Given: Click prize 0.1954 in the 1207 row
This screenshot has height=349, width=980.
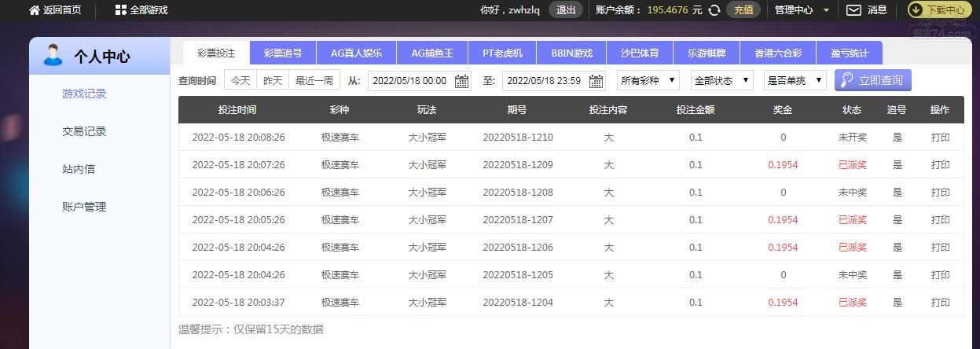Looking at the screenshot, I should click(783, 220).
